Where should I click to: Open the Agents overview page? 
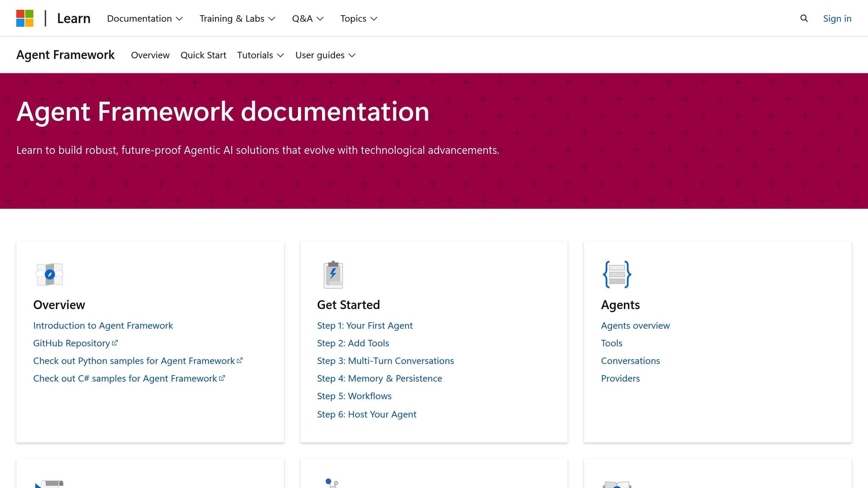click(x=635, y=325)
